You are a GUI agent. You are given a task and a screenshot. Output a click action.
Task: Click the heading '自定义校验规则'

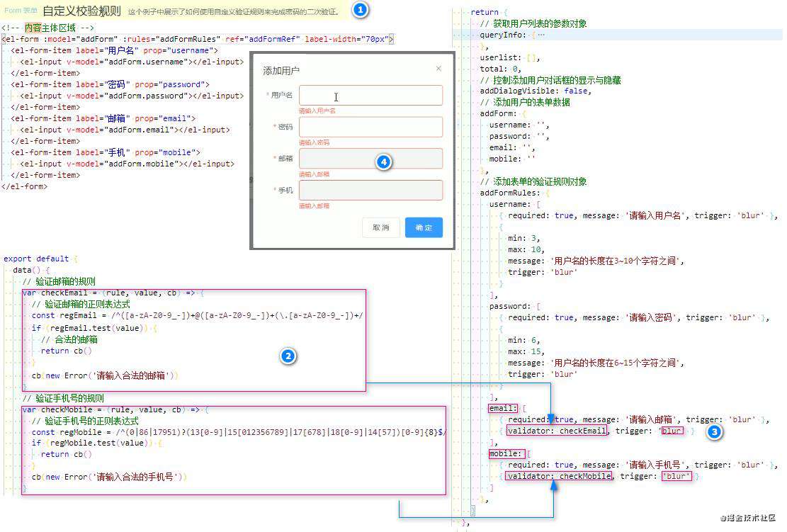(x=81, y=11)
